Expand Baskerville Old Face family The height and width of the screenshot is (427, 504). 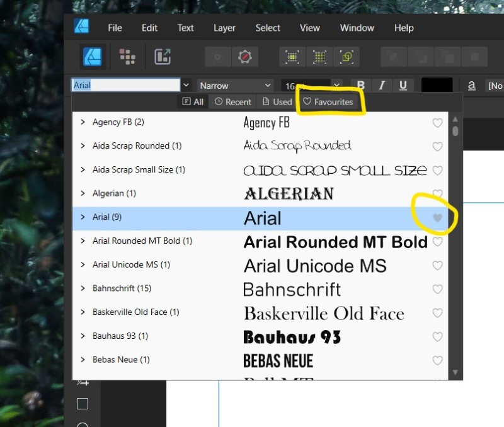coord(83,312)
